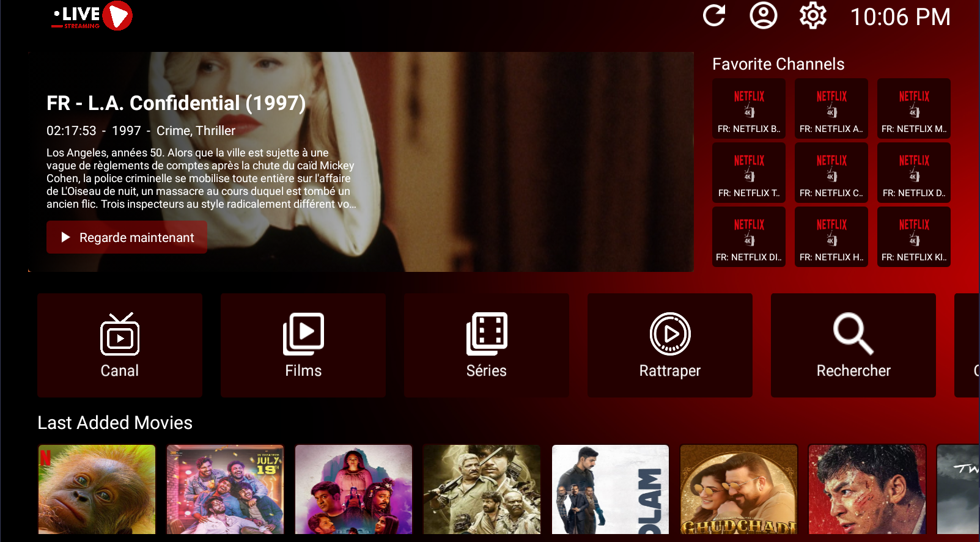Click the Last Added Movies heading

click(115, 423)
